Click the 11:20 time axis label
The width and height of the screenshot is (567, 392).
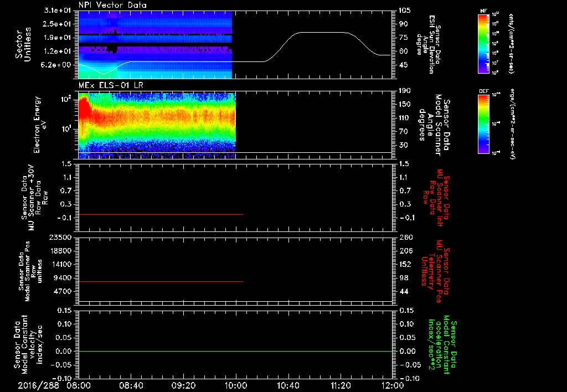[341, 385]
